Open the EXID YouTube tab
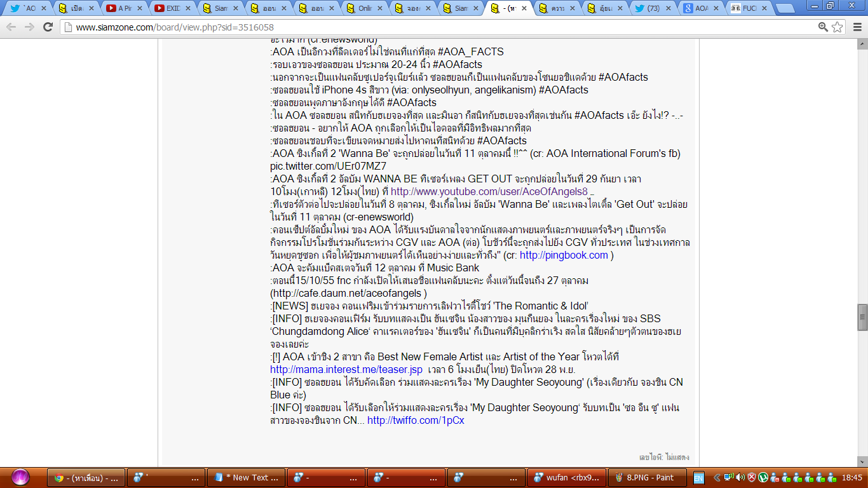868x488 pixels. click(173, 9)
